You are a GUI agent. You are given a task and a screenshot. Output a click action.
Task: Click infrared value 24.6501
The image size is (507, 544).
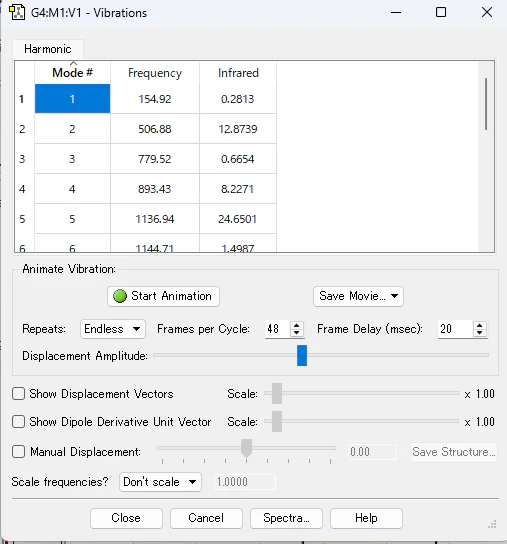238,219
